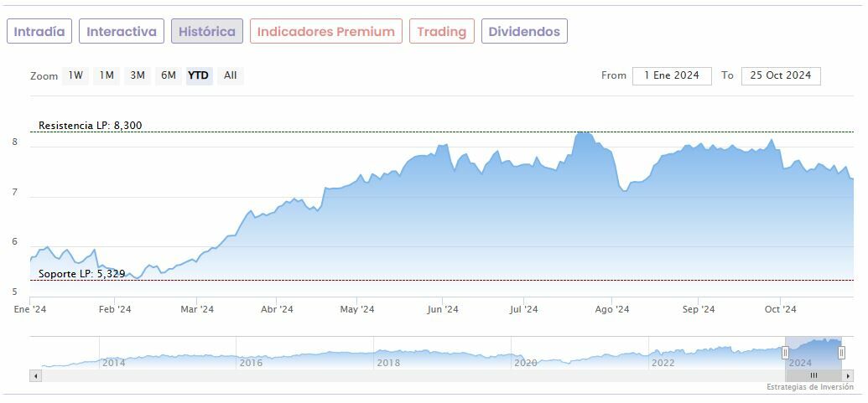Image resolution: width=868 pixels, height=403 pixels.
Task: Click the To date input field
Action: (781, 75)
